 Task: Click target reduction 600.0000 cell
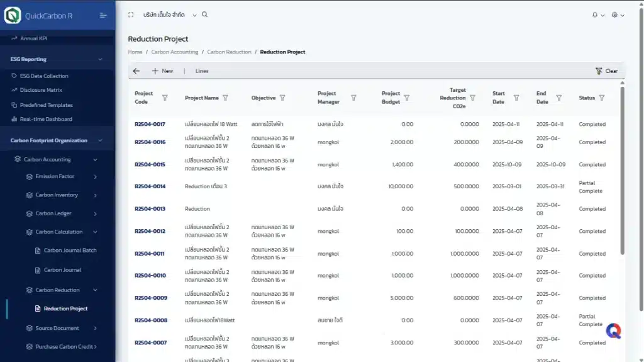click(x=466, y=298)
